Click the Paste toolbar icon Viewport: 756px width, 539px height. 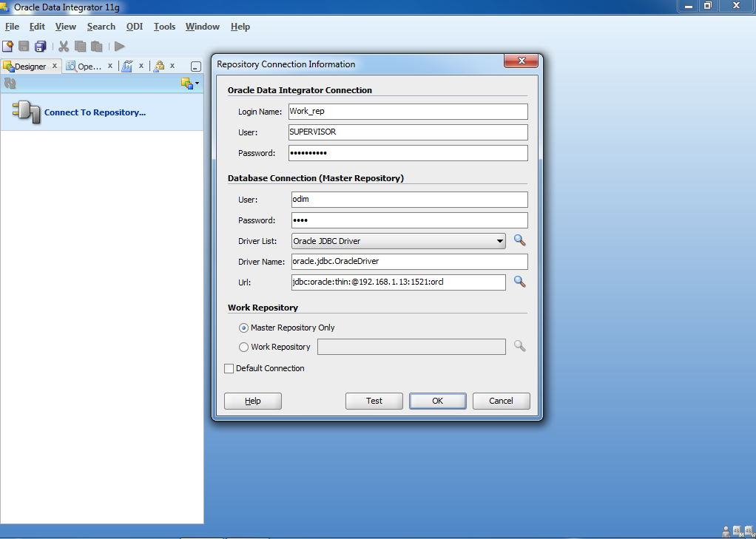[x=96, y=46]
